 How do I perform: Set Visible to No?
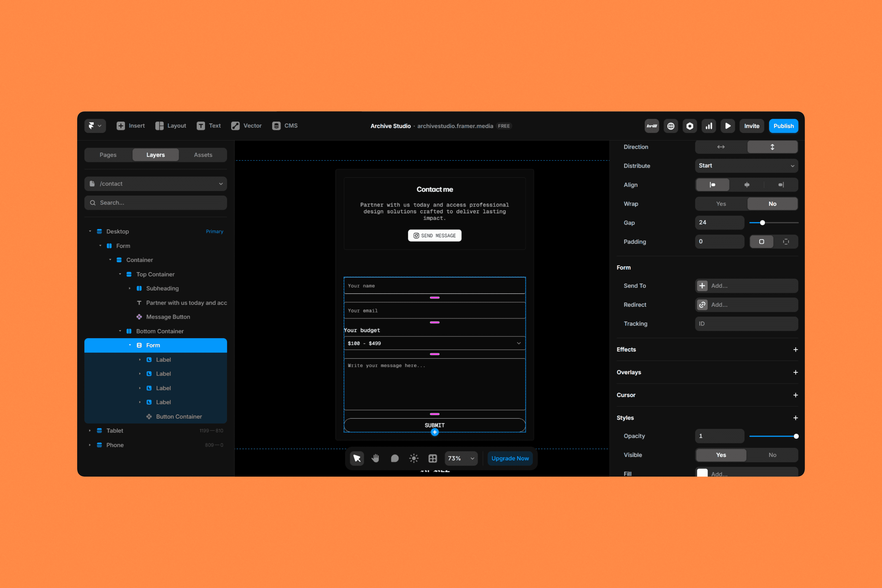[772, 455]
